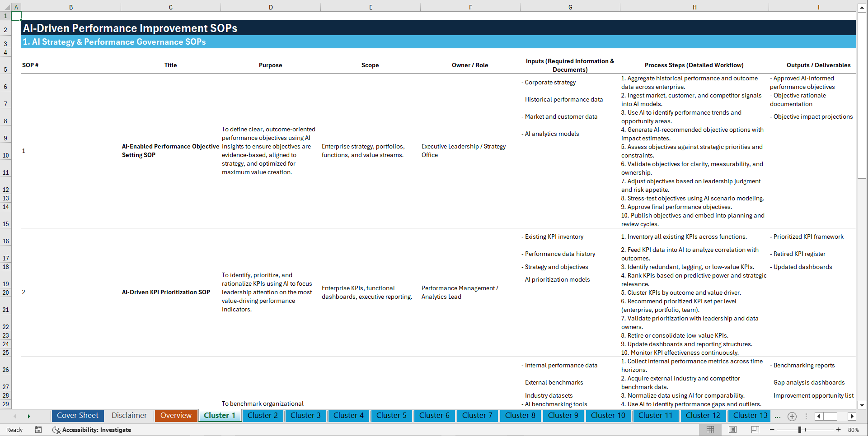Open Page Break Preview icon
868x436 pixels.
755,430
